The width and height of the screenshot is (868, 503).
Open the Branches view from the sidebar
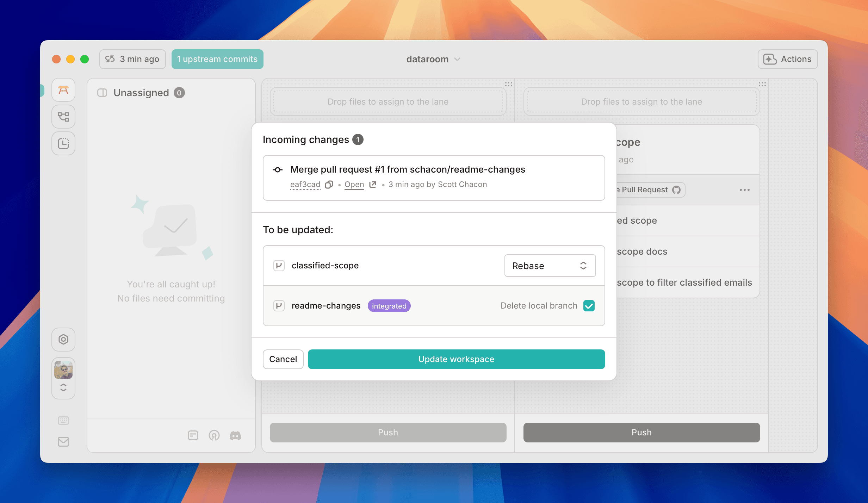click(63, 116)
